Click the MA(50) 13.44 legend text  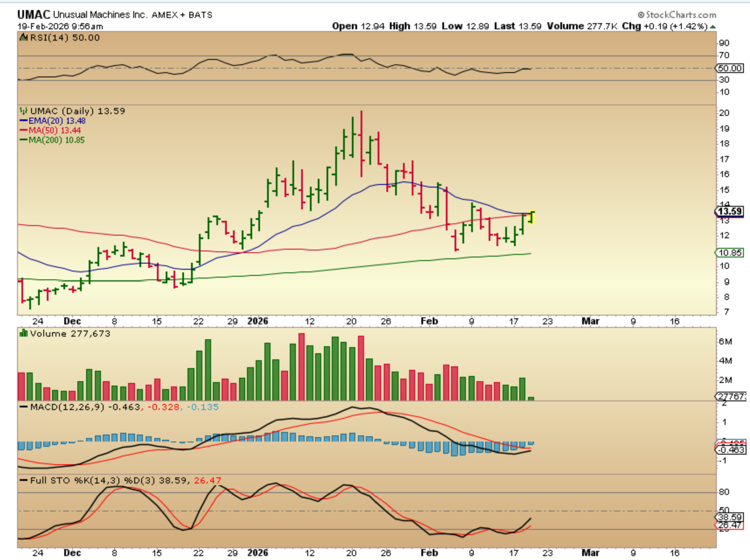pyautogui.click(x=55, y=130)
